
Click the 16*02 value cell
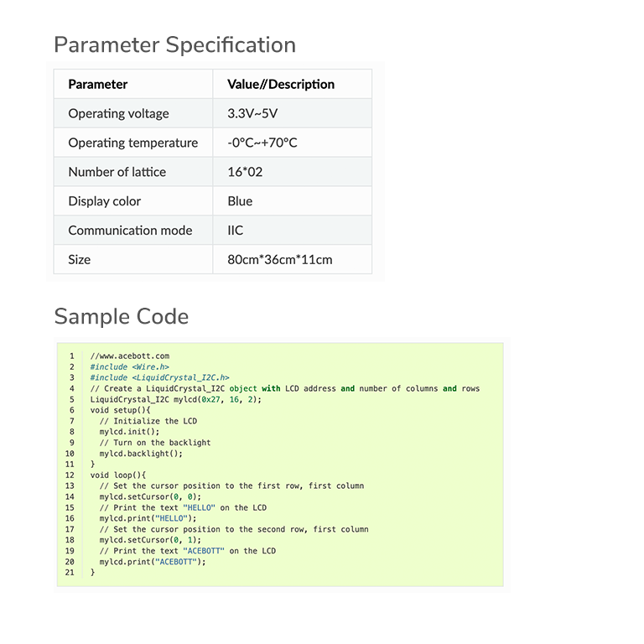click(x=293, y=172)
